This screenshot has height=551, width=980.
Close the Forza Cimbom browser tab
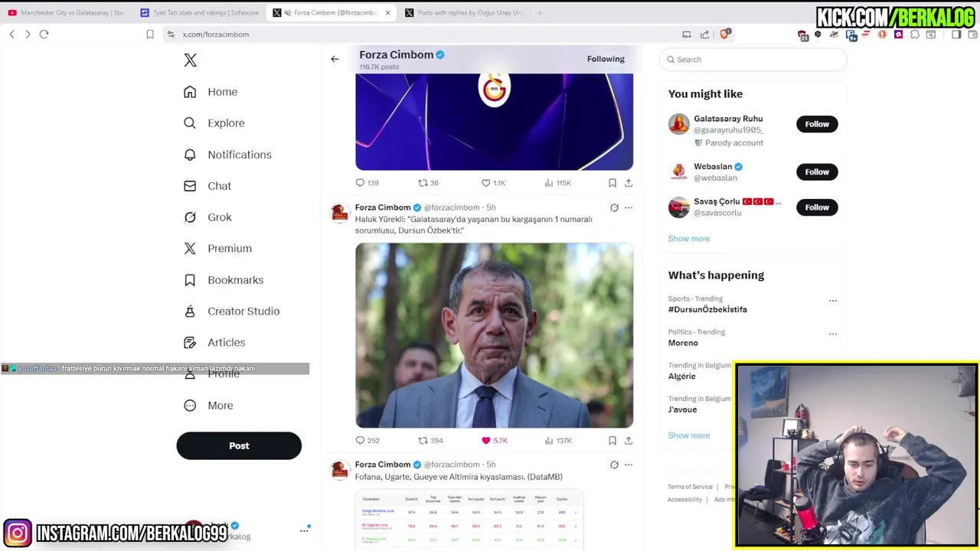tap(387, 13)
